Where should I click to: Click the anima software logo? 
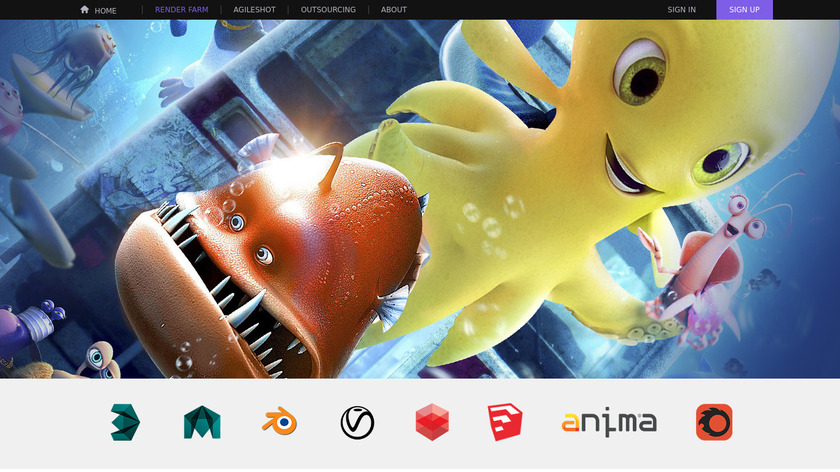pyautogui.click(x=609, y=423)
